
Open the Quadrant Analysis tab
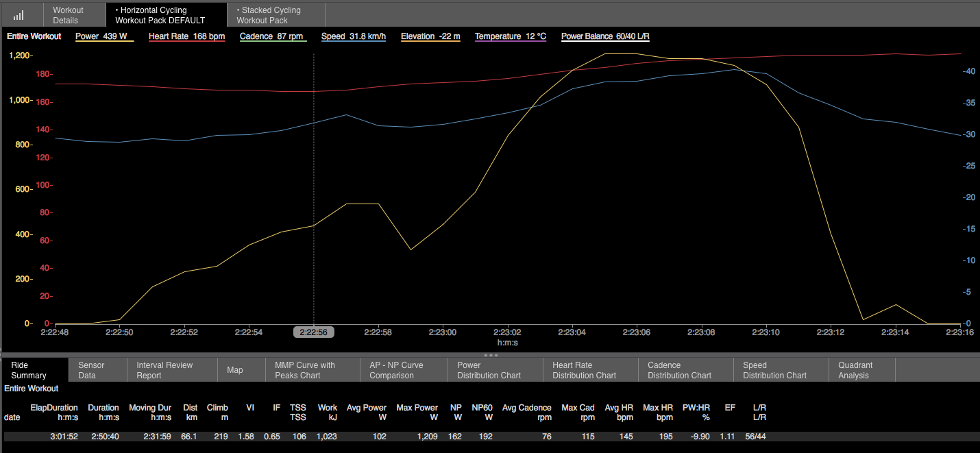point(855,370)
